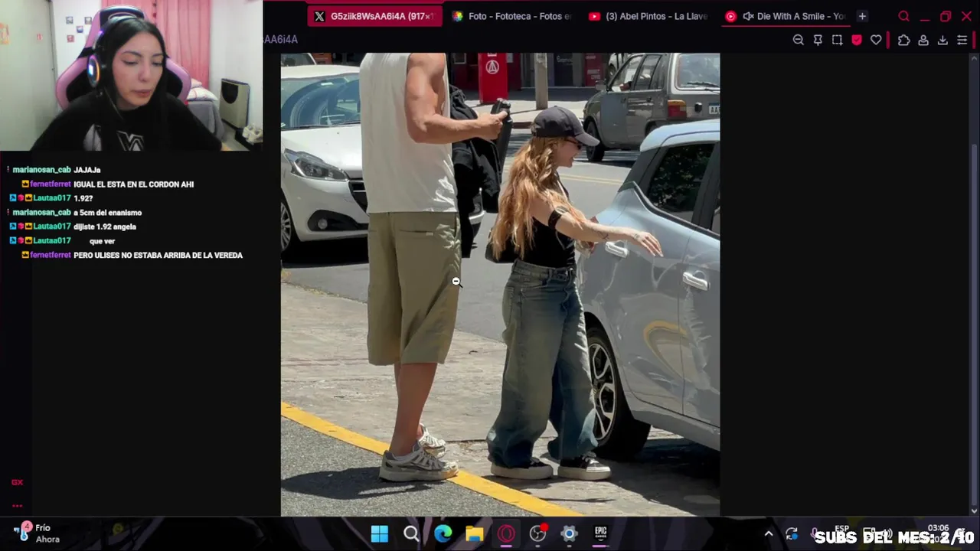Image resolution: width=980 pixels, height=551 pixels.
Task: Open Windows taskbar search
Action: pos(411,533)
